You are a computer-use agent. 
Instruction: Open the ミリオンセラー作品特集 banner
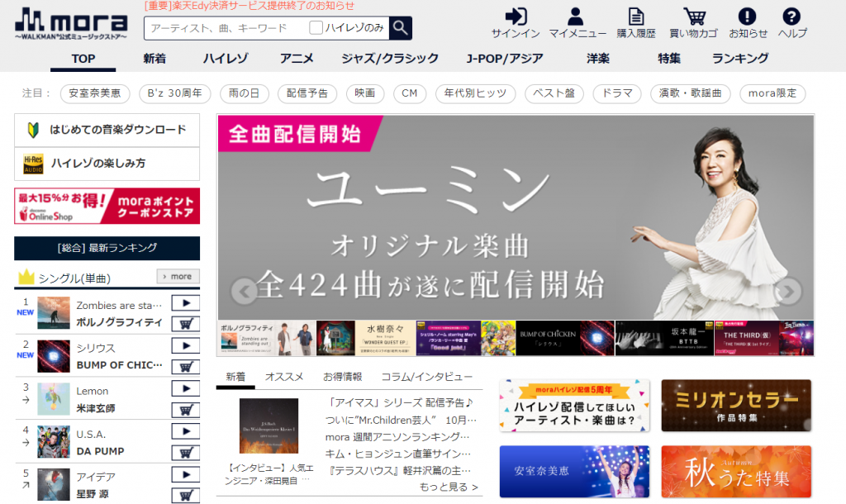point(736,405)
